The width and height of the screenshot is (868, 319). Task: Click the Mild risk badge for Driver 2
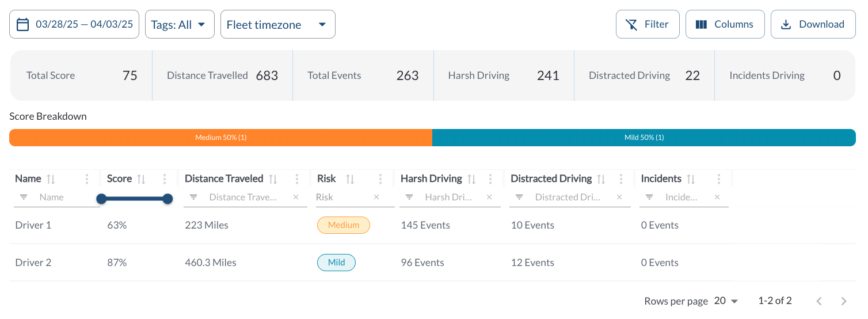336,263
